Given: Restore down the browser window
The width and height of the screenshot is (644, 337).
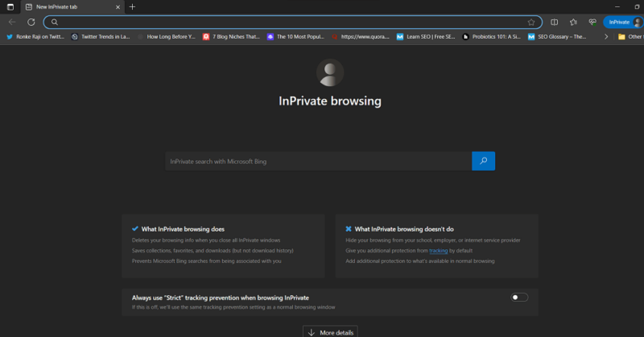Looking at the screenshot, I should [637, 7].
